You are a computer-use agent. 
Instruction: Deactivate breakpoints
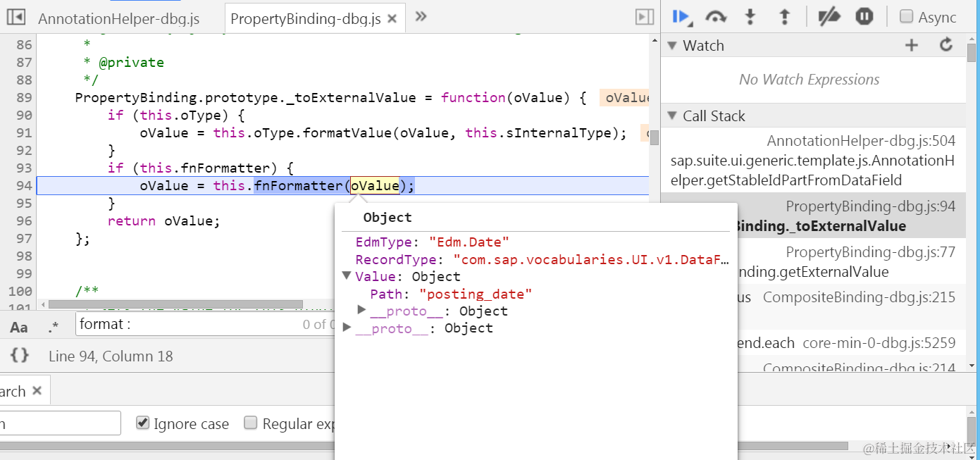[x=829, y=17]
